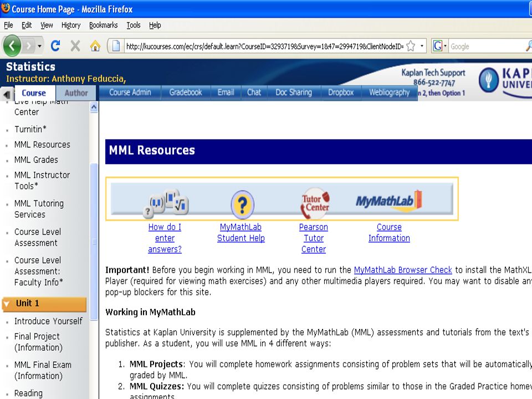Open MML Final Exam (Information) item
This screenshot has width=532, height=399.
coord(43,371)
